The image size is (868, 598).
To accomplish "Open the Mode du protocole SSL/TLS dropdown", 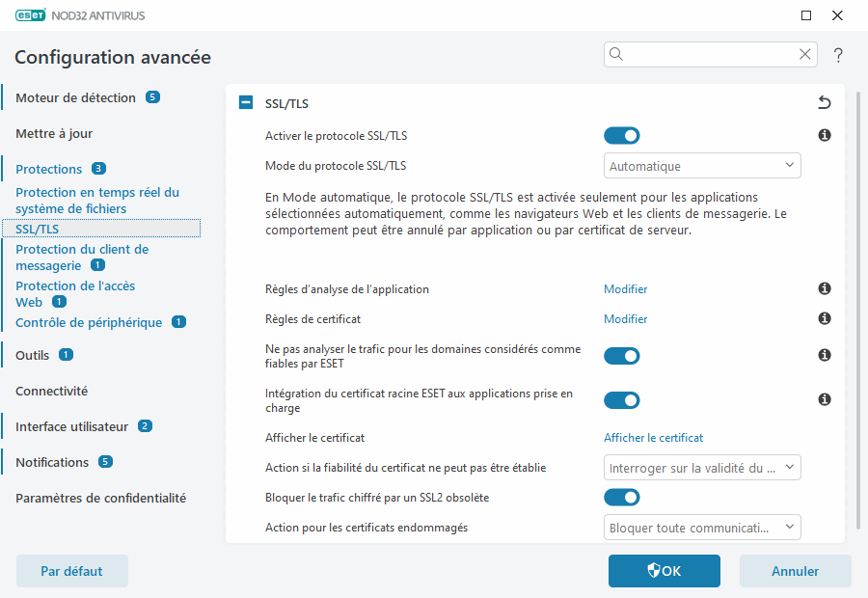I will tap(702, 165).
